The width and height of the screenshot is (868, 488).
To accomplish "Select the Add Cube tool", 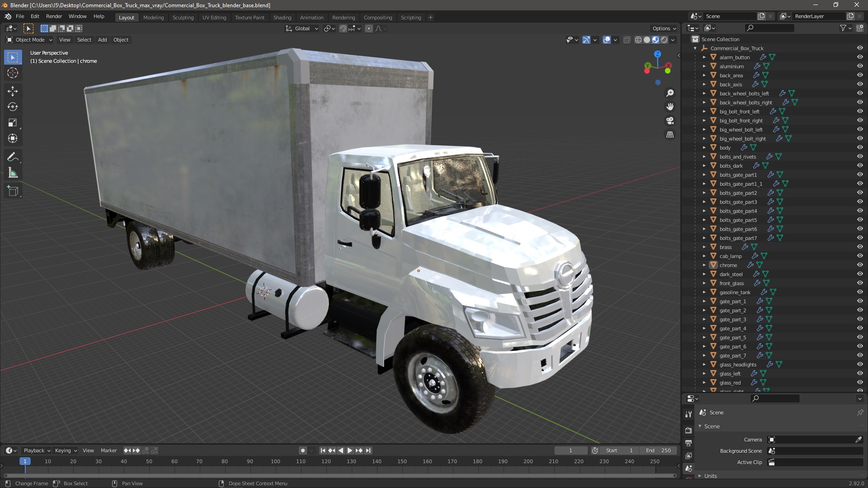I will tap(13, 192).
